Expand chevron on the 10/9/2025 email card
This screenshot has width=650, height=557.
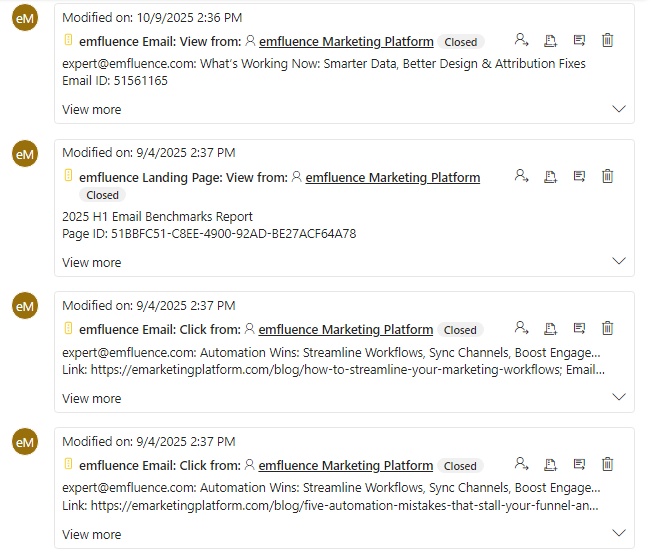click(x=618, y=109)
